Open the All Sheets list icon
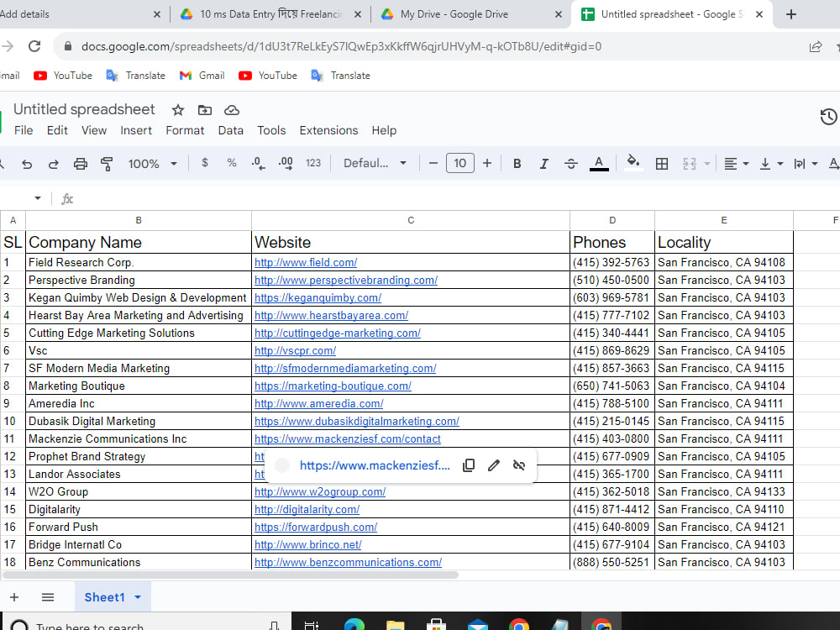This screenshot has height=630, width=840. pos(48,596)
